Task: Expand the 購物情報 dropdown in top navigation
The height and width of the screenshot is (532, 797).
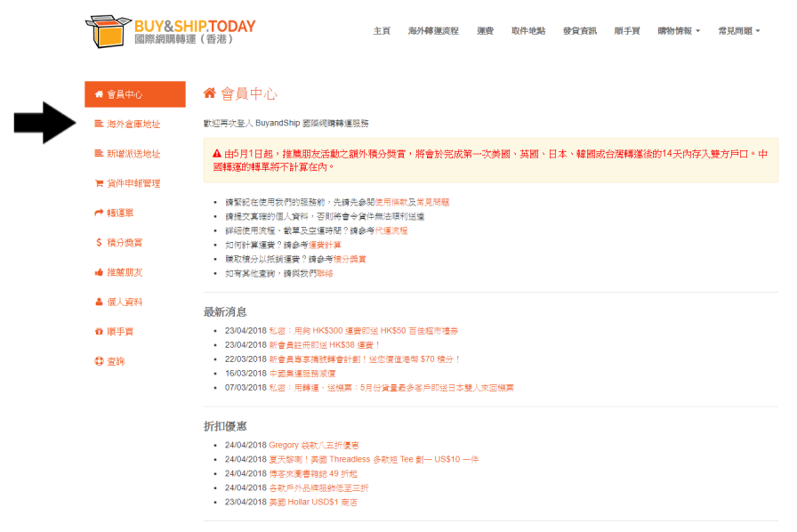Action: (x=678, y=31)
